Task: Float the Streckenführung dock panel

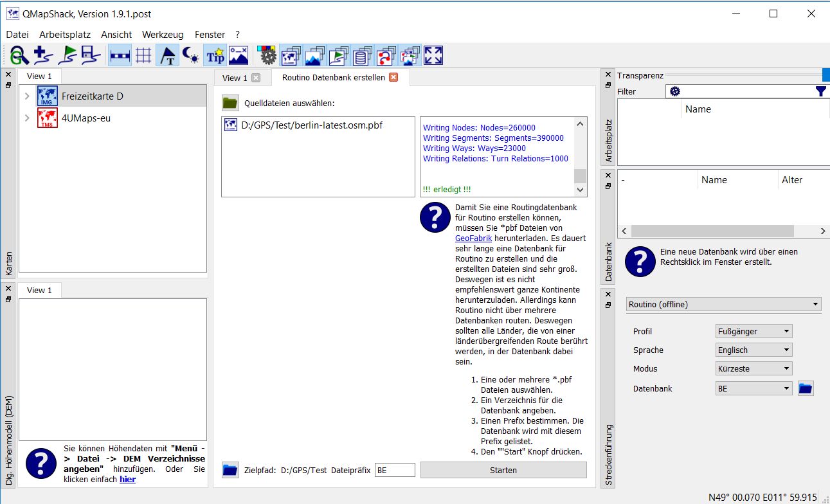Action: tap(608, 305)
